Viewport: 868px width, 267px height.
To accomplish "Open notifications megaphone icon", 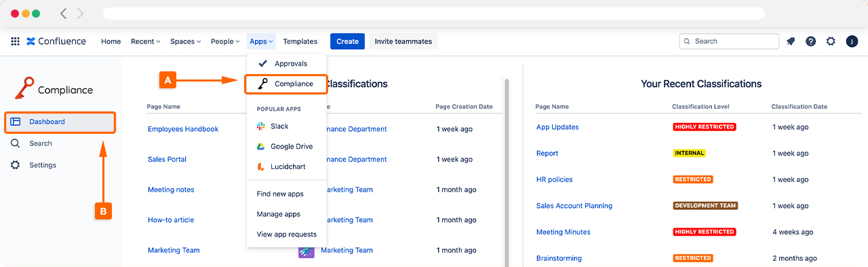I will (x=791, y=41).
